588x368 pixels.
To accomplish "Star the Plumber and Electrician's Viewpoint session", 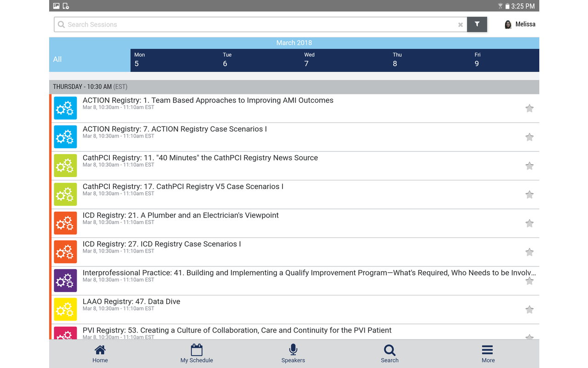I will (x=529, y=224).
